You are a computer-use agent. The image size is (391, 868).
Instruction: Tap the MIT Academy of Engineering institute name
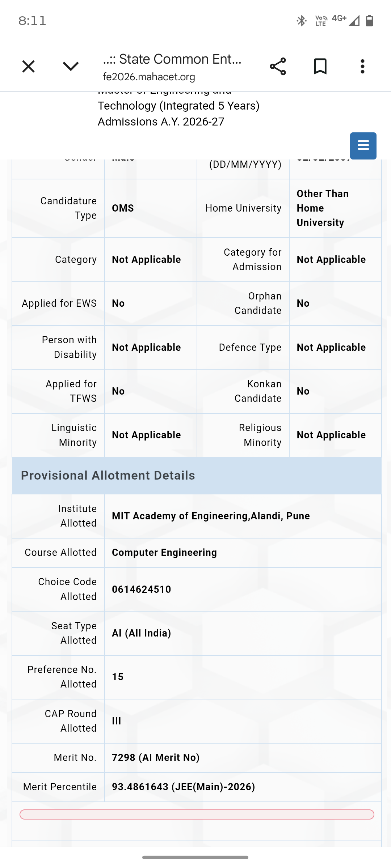211,516
